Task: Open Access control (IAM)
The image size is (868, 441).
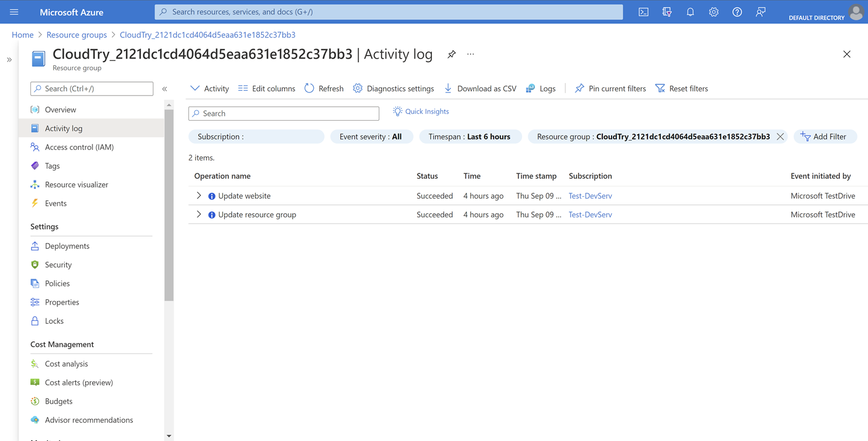Action: tap(91, 147)
